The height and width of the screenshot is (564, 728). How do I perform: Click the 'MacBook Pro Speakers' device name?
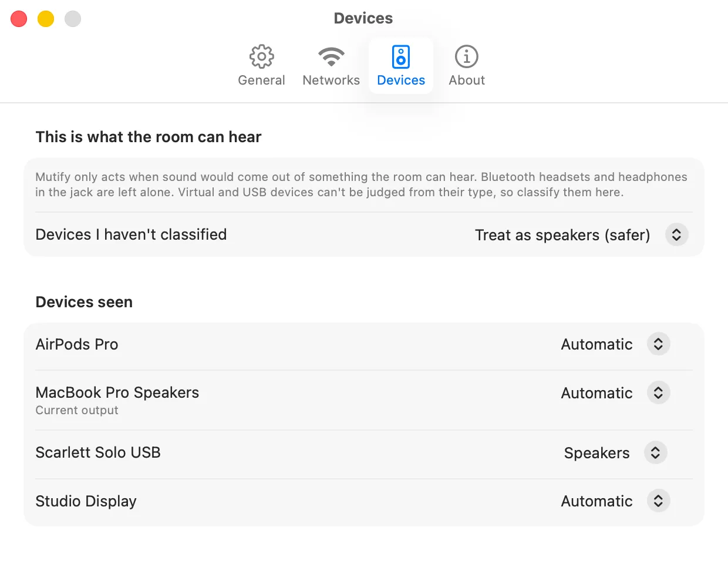(117, 392)
